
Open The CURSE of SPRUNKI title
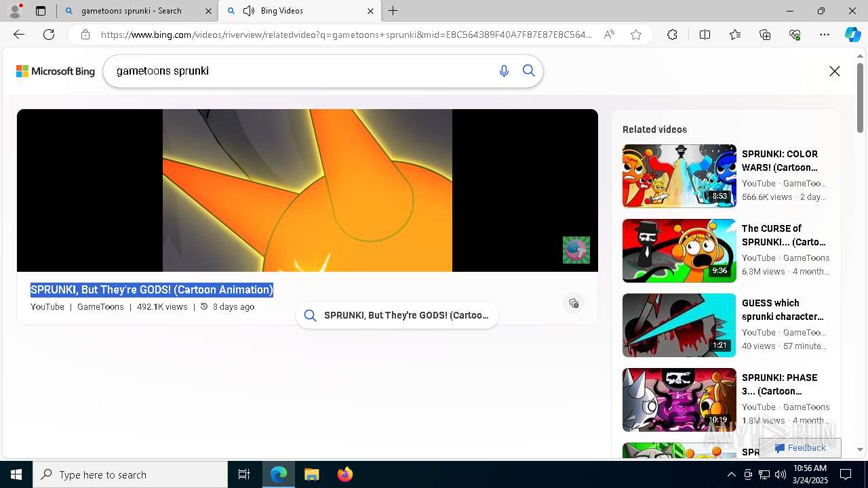(784, 235)
